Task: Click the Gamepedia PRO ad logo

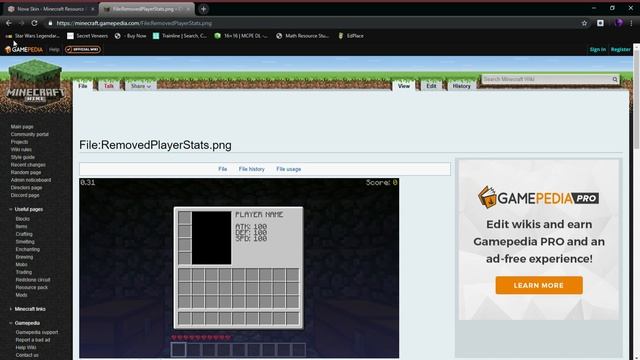Action: point(538,198)
